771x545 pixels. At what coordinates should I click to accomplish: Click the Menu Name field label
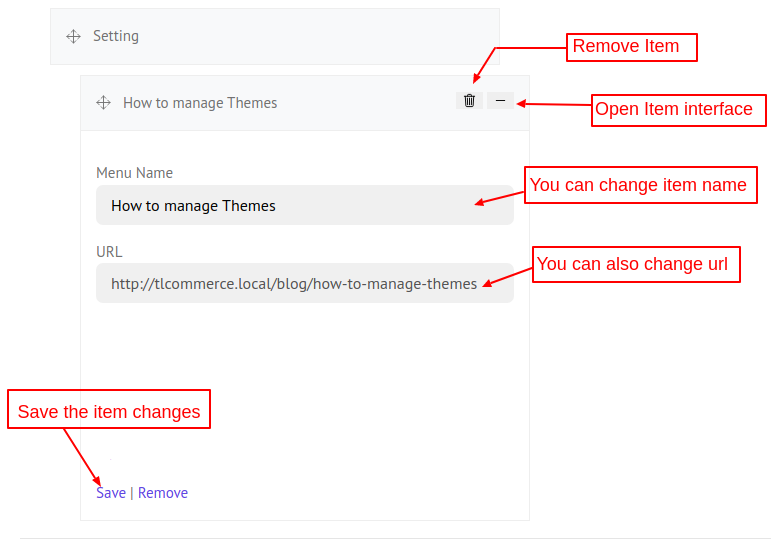[134, 173]
